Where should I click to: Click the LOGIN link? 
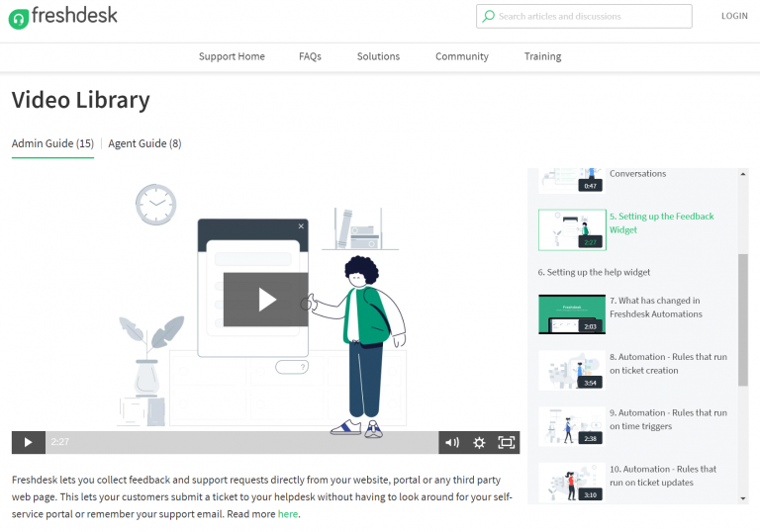tap(734, 16)
